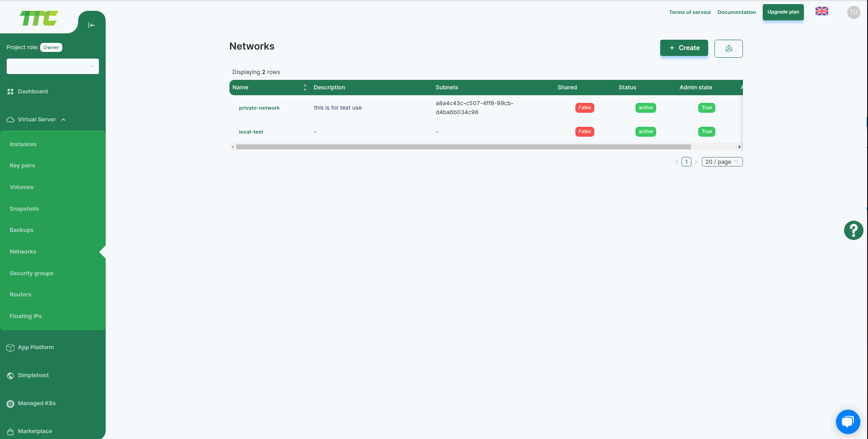This screenshot has width=868, height=439.
Task: Click the False badge in local-test row
Action: (x=585, y=132)
